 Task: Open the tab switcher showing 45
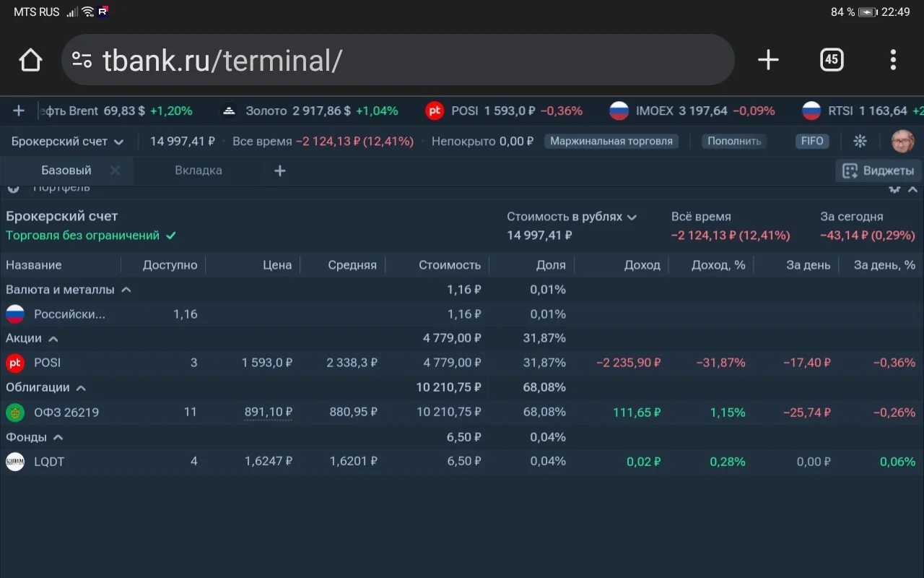(832, 60)
